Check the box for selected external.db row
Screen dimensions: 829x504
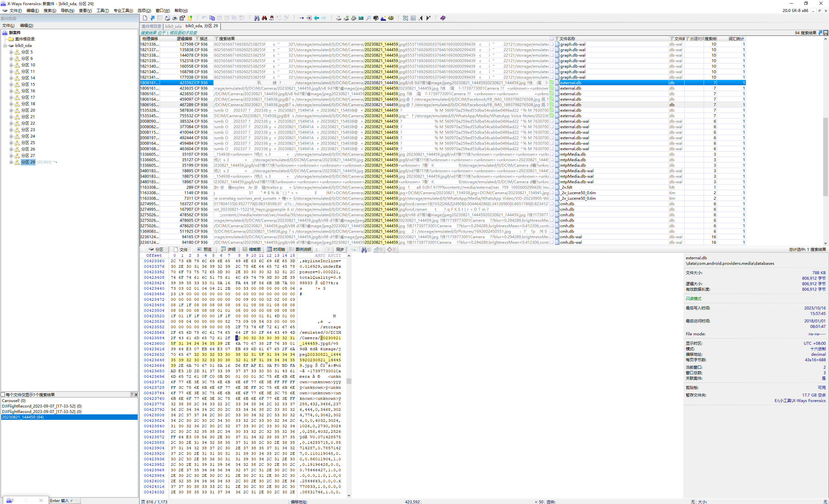(552, 83)
